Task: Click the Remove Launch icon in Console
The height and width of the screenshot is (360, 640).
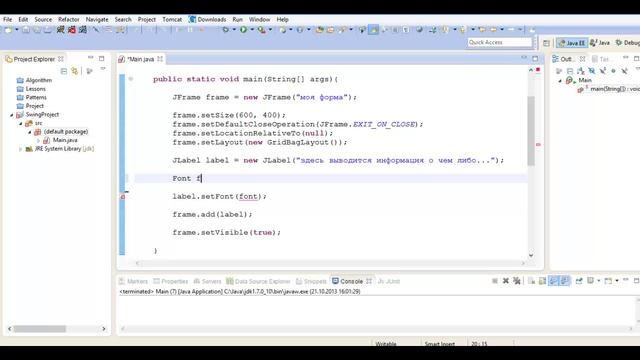Action: pyautogui.click(x=506, y=281)
